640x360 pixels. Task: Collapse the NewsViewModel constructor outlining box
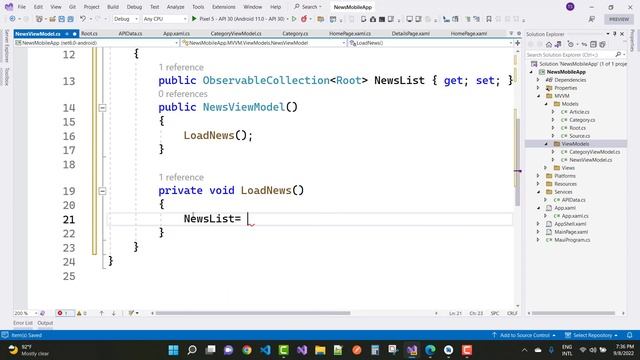coord(102,108)
